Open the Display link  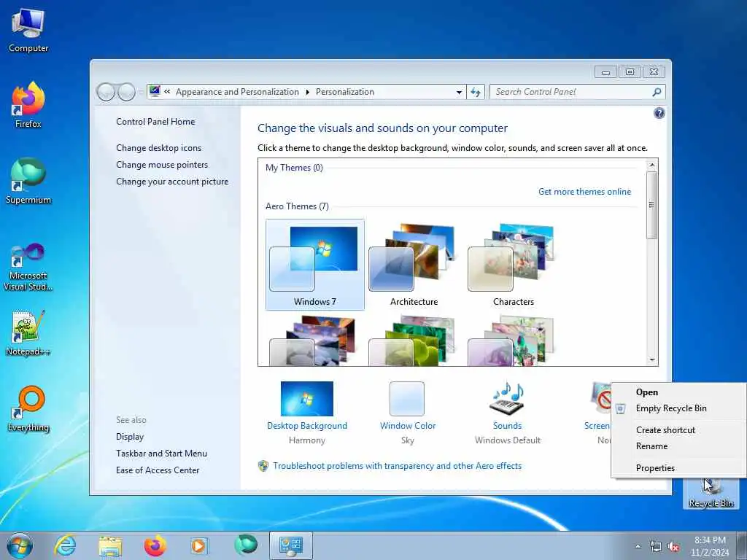[130, 437]
